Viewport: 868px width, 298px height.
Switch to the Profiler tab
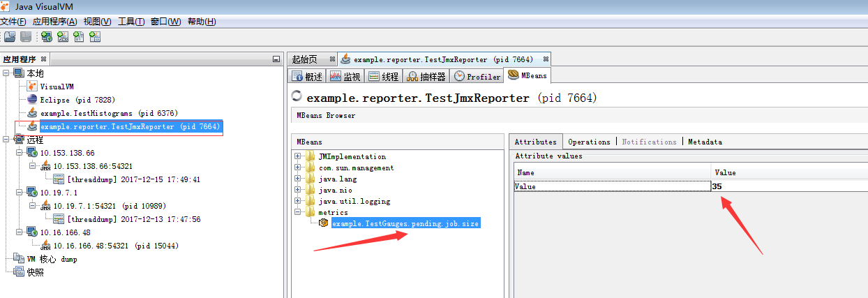477,76
